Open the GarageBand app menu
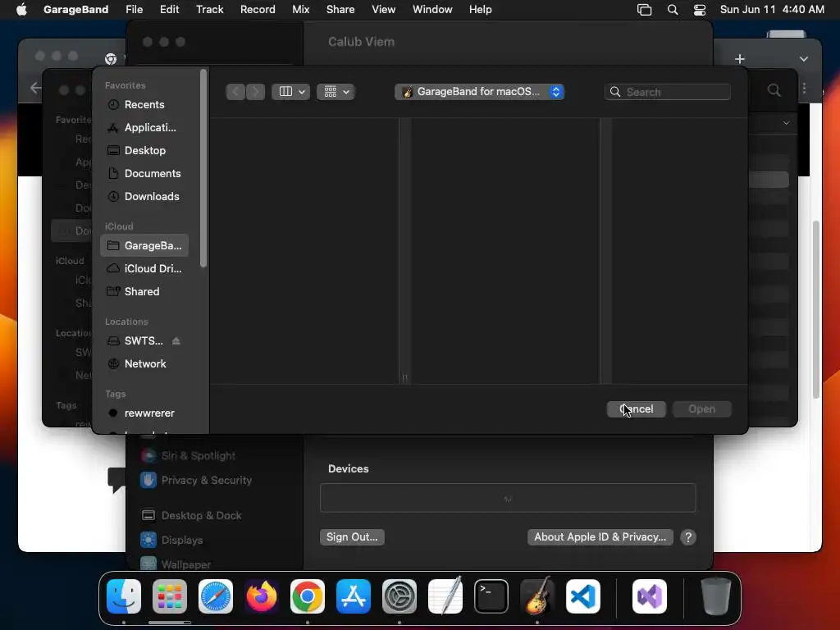Image resolution: width=840 pixels, height=630 pixels. (x=75, y=10)
